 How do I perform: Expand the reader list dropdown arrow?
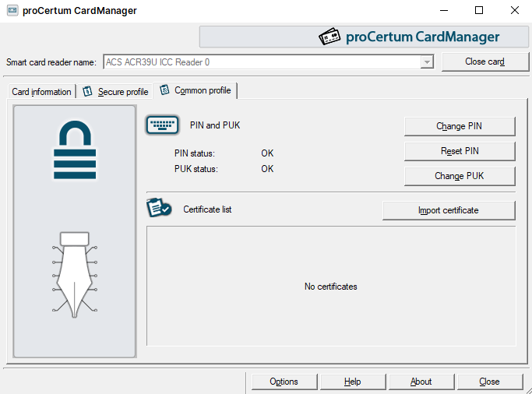pyautogui.click(x=426, y=62)
